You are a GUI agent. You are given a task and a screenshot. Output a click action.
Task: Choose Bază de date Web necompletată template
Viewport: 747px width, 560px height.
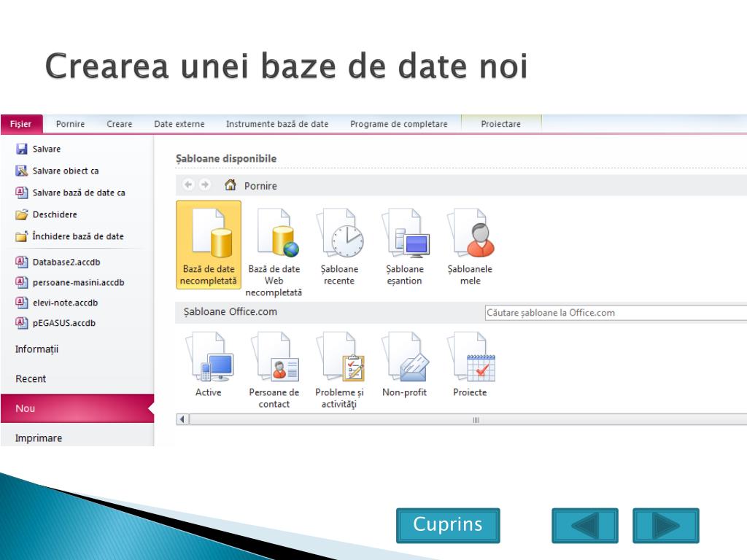[x=274, y=251]
